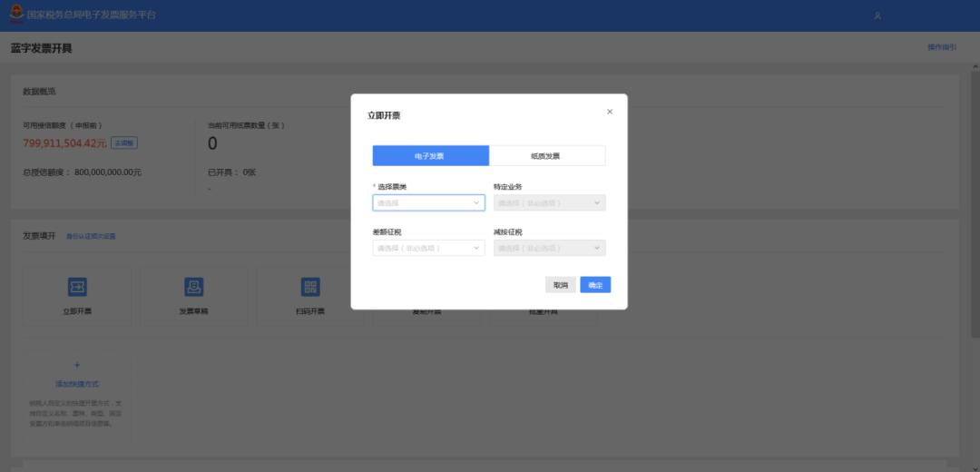Click the 添加快捷方式 link
Viewport: 980px width, 472px height.
[77, 384]
